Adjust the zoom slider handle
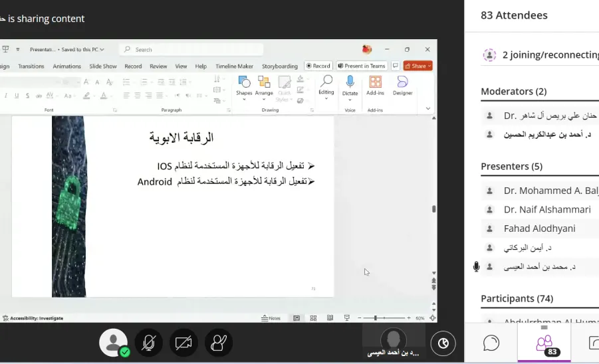 (x=376, y=318)
